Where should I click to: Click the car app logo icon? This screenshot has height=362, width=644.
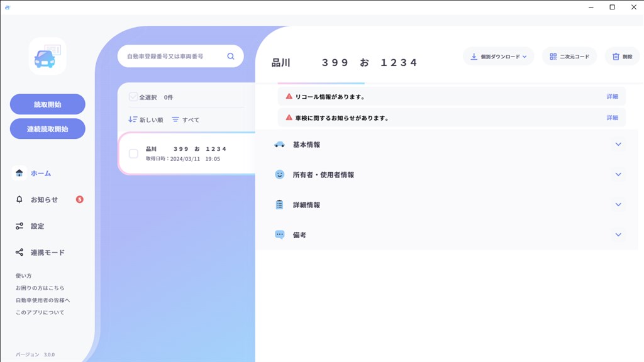click(48, 56)
